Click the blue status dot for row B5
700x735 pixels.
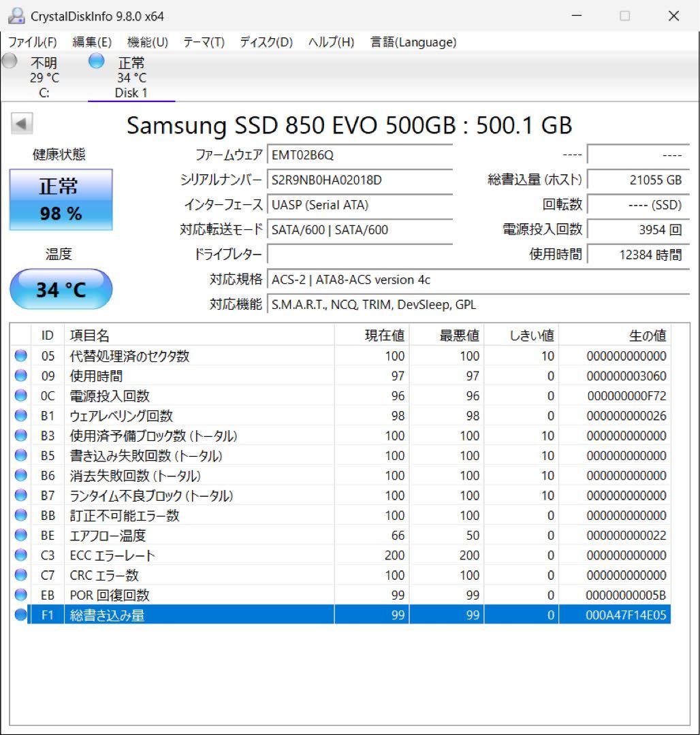tap(20, 455)
